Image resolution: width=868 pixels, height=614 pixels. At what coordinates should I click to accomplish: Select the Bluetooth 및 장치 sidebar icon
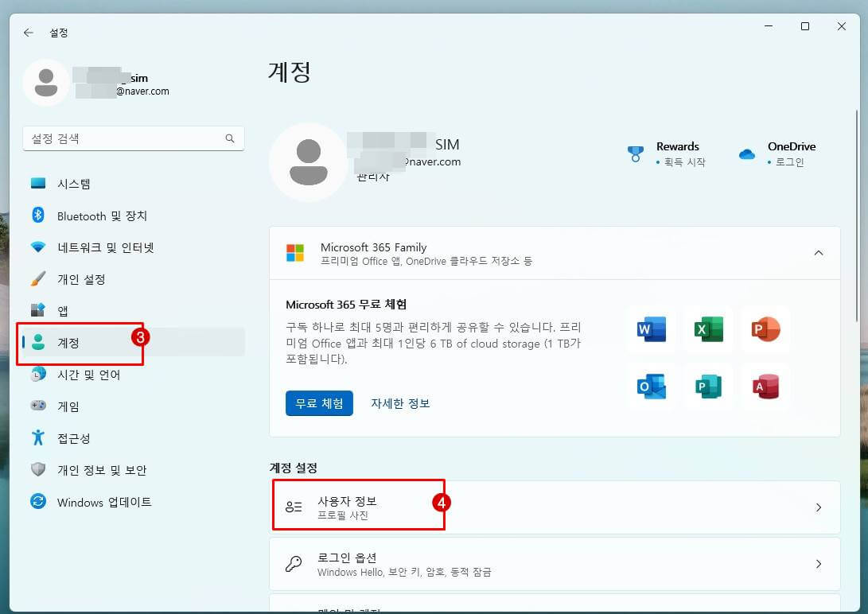(38, 216)
